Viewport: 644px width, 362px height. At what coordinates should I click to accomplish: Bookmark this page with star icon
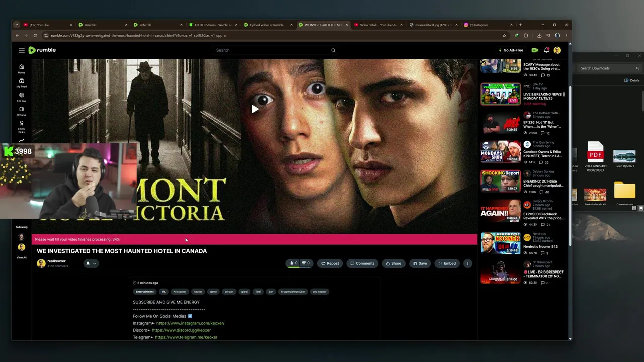click(x=504, y=36)
